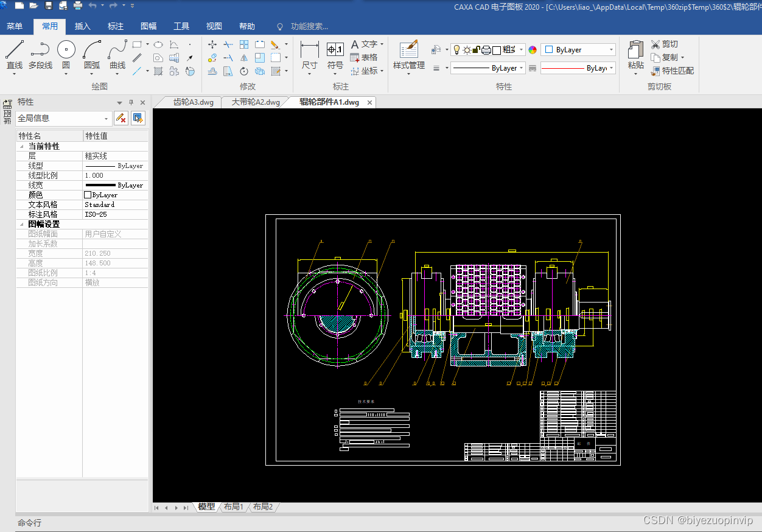Open the 菜单 menu
Image resolution: width=762 pixels, height=532 pixels.
coord(15,26)
